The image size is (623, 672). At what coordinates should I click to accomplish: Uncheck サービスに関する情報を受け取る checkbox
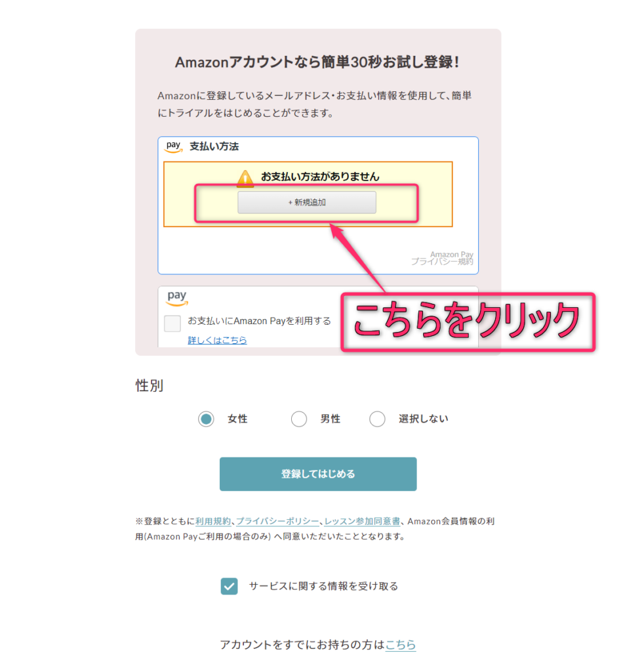(229, 586)
